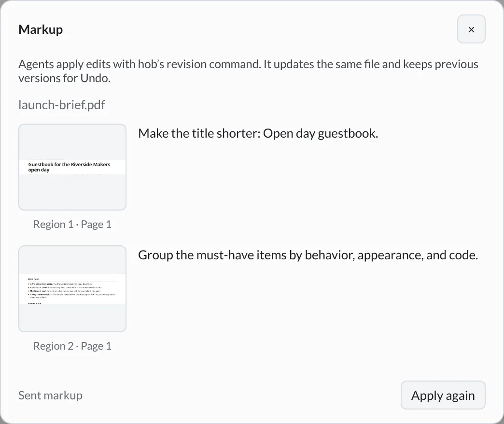
Task: Click the 'Make the title shorter' note
Action: click(258, 133)
